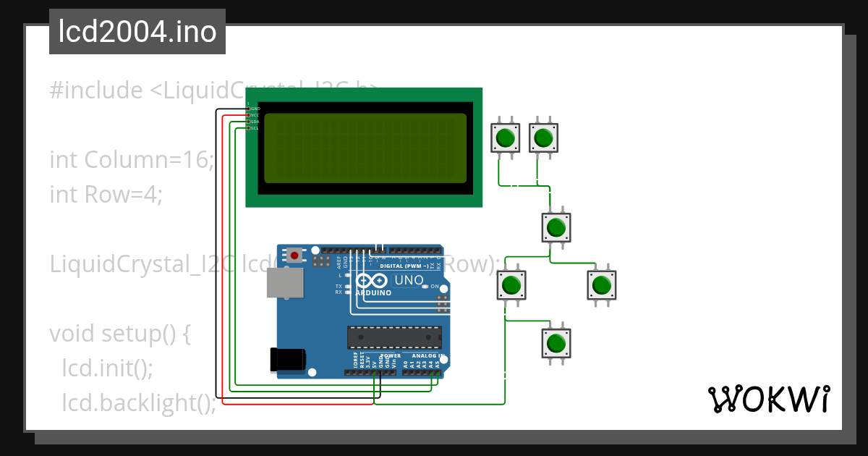Click the 'int Row=4;' code line
Image resolution: width=868 pixels, height=456 pixels.
pos(106,194)
